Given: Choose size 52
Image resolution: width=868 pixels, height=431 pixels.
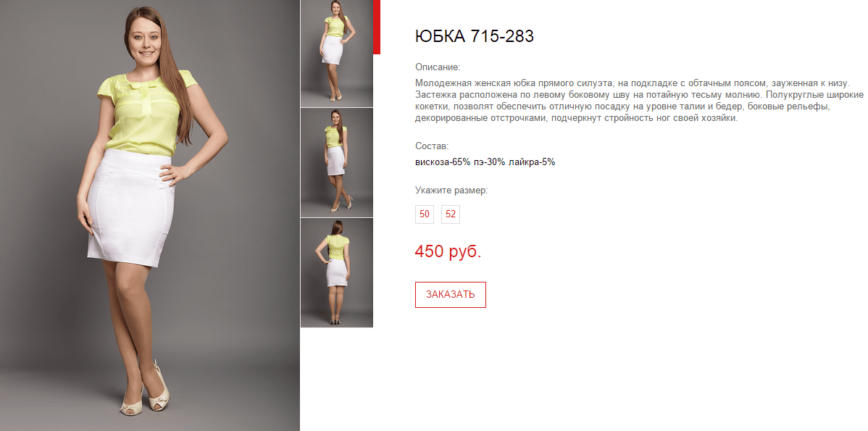Looking at the screenshot, I should 451,214.
